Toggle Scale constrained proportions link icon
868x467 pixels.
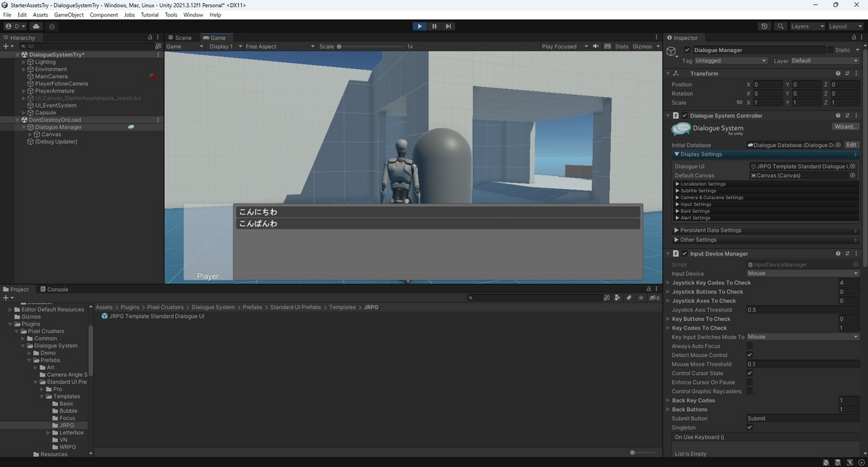pos(739,102)
